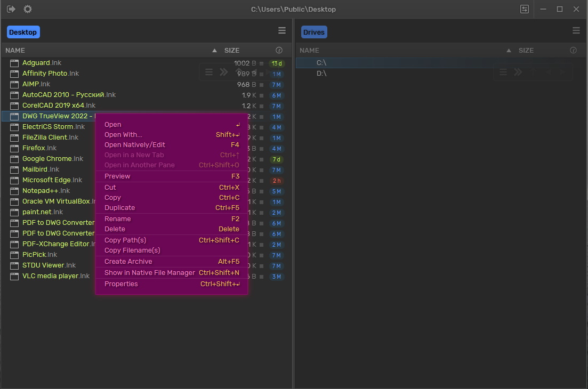Click Create Archive in context menu

click(128, 262)
